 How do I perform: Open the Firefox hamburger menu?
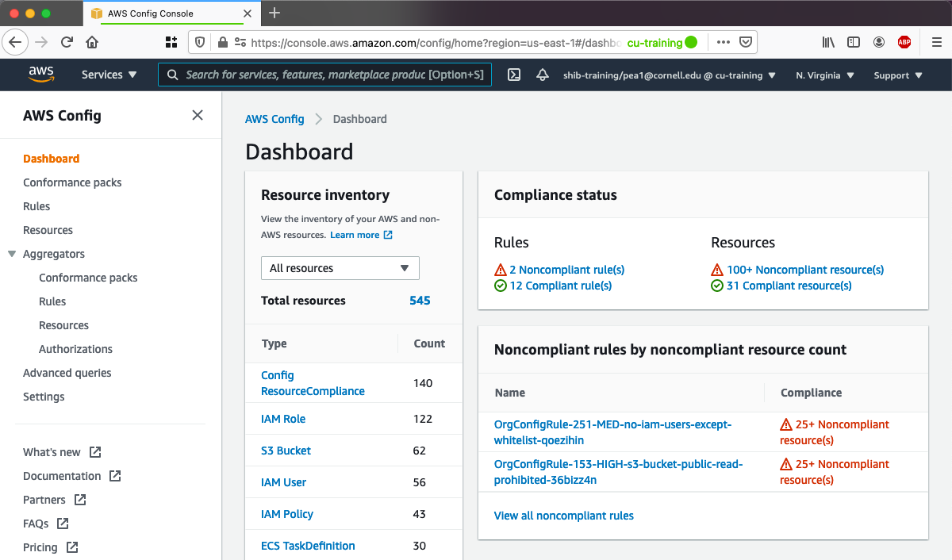[936, 42]
